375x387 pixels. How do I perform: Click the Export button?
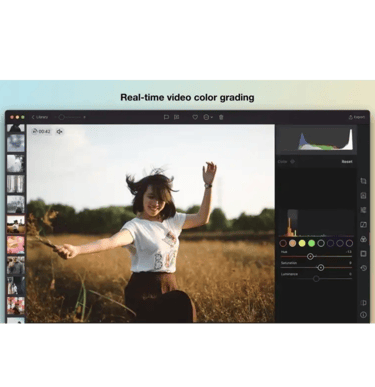click(357, 117)
